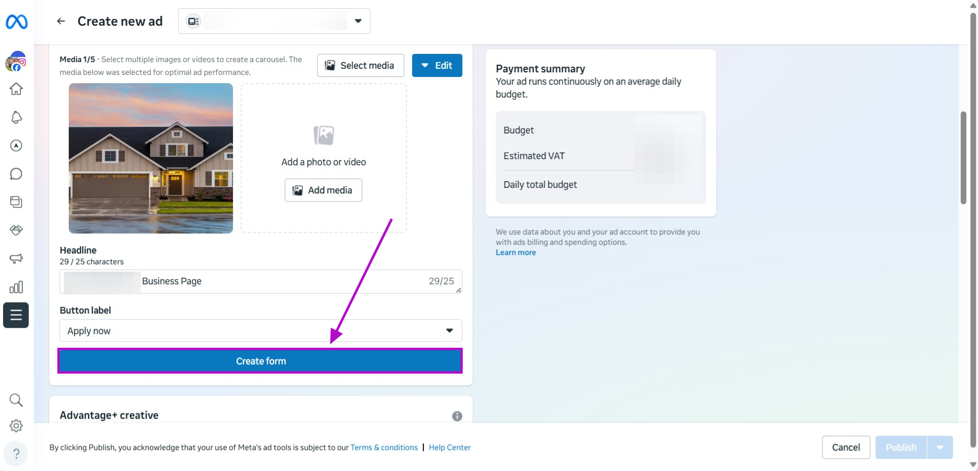Open the Button label dropdown

261,331
